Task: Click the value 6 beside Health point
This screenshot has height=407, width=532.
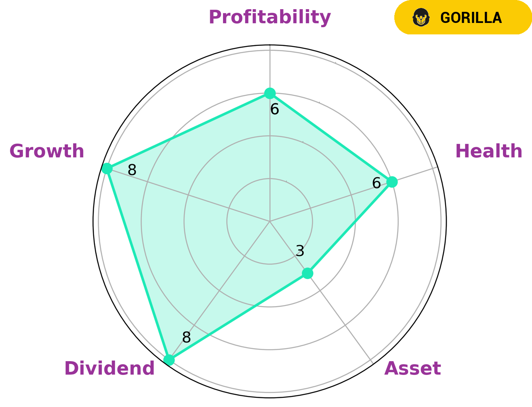Action: [x=376, y=183]
